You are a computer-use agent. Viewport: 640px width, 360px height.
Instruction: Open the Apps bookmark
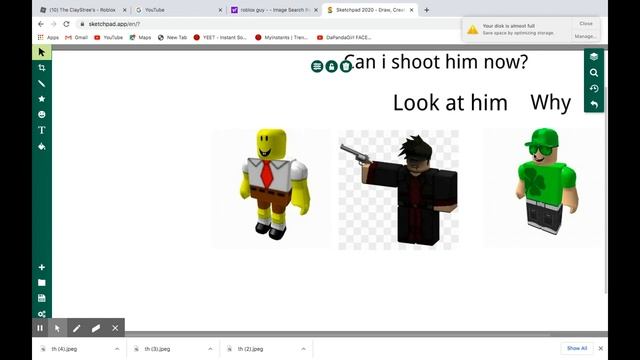49,37
